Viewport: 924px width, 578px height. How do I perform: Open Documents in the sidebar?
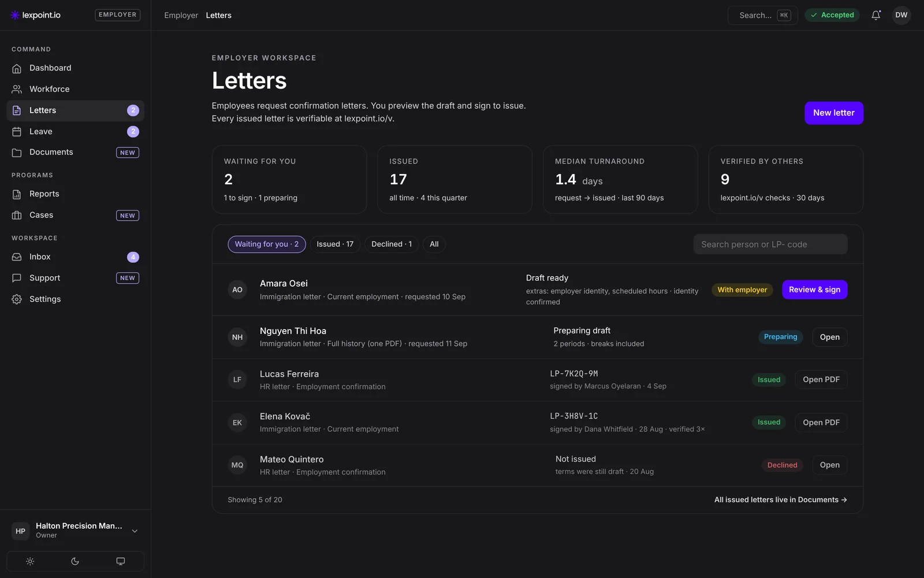(x=75, y=153)
